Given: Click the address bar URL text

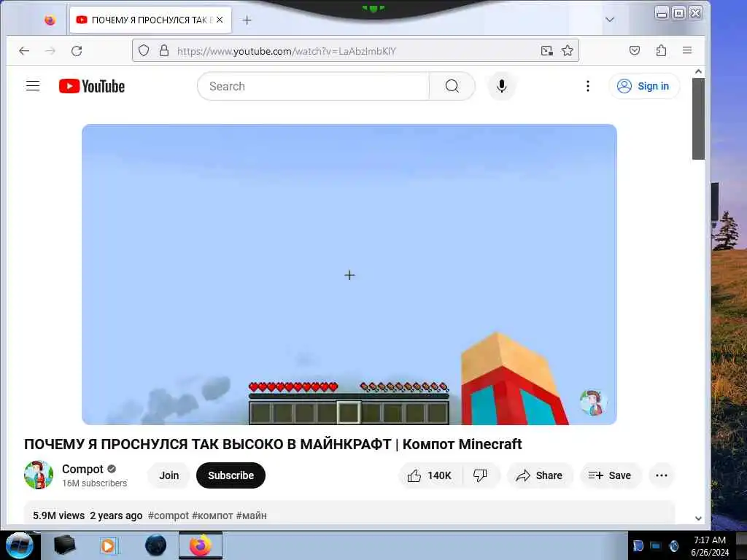Looking at the screenshot, I should (x=286, y=51).
